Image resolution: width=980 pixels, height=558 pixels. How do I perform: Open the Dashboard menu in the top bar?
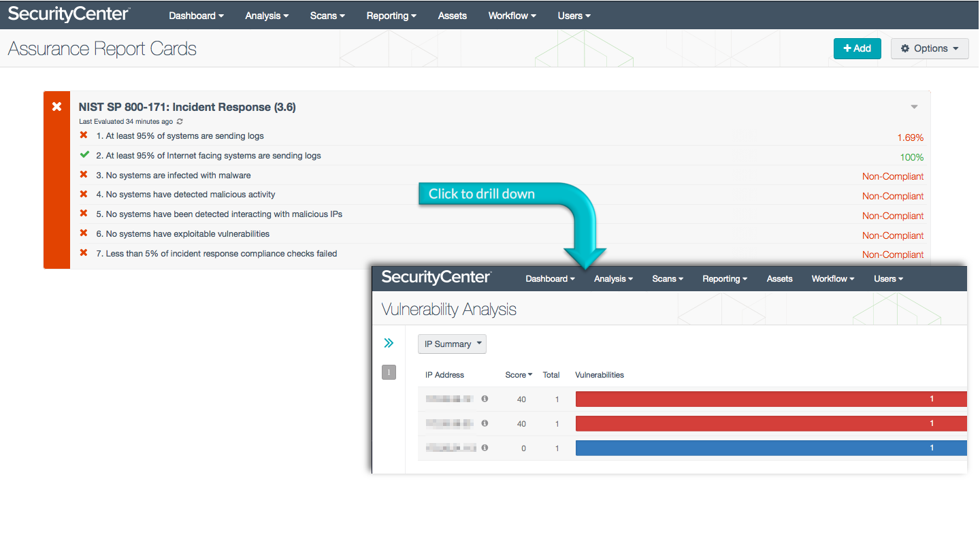197,16
